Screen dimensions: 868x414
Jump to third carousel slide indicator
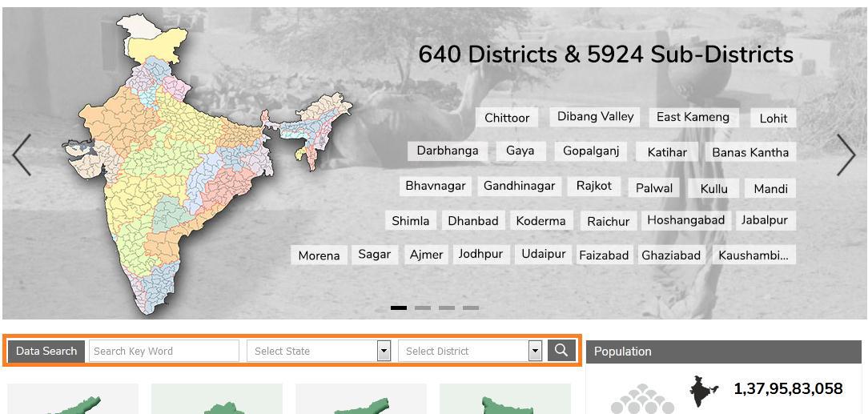click(x=446, y=307)
